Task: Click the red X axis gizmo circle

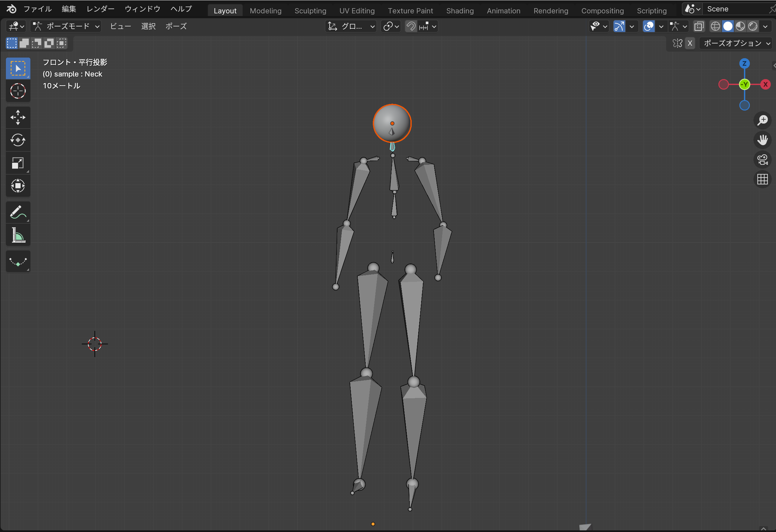Action: 765,84
